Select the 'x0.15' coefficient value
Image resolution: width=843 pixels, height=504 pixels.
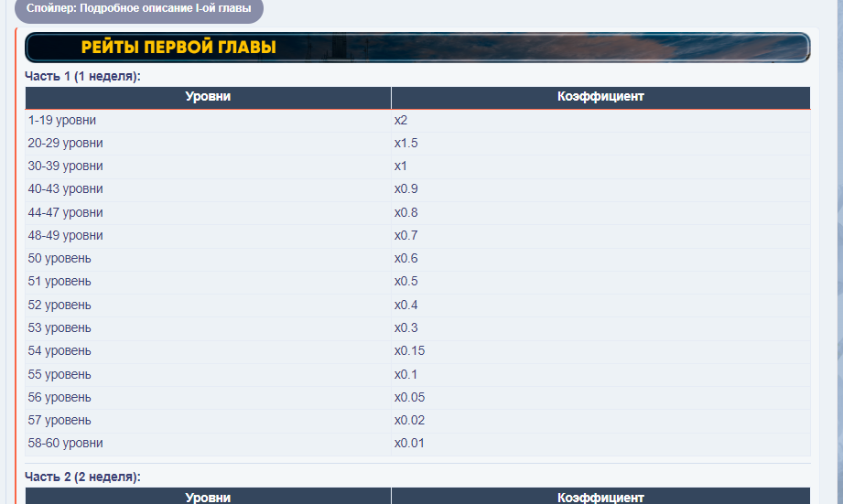409,351
